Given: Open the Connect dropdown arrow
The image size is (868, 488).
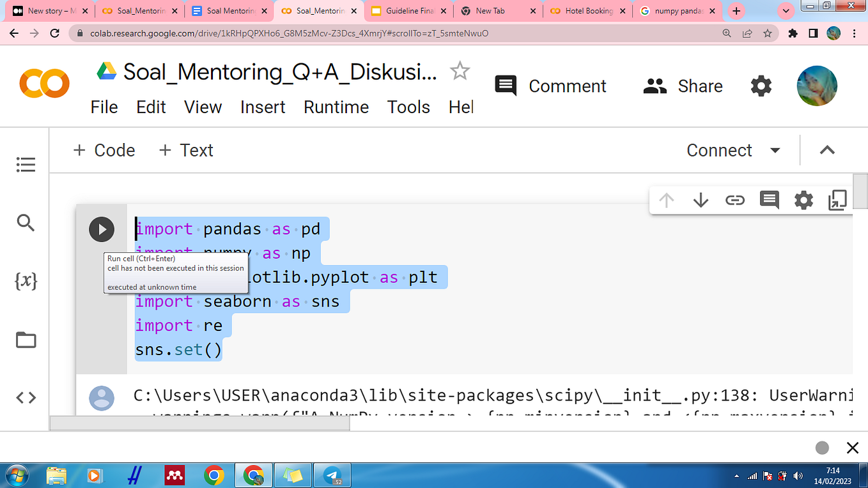Looking at the screenshot, I should click(775, 150).
